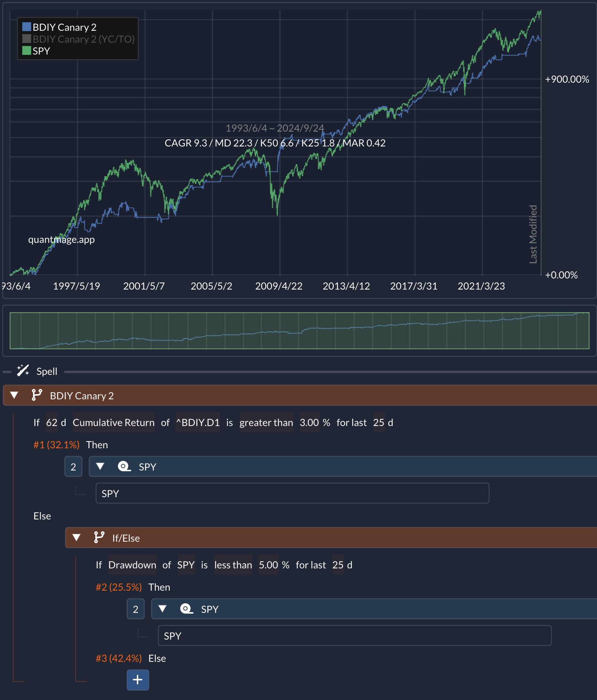Toggle BDIY Canary 2 (YC/TO) legend series

[x=79, y=39]
